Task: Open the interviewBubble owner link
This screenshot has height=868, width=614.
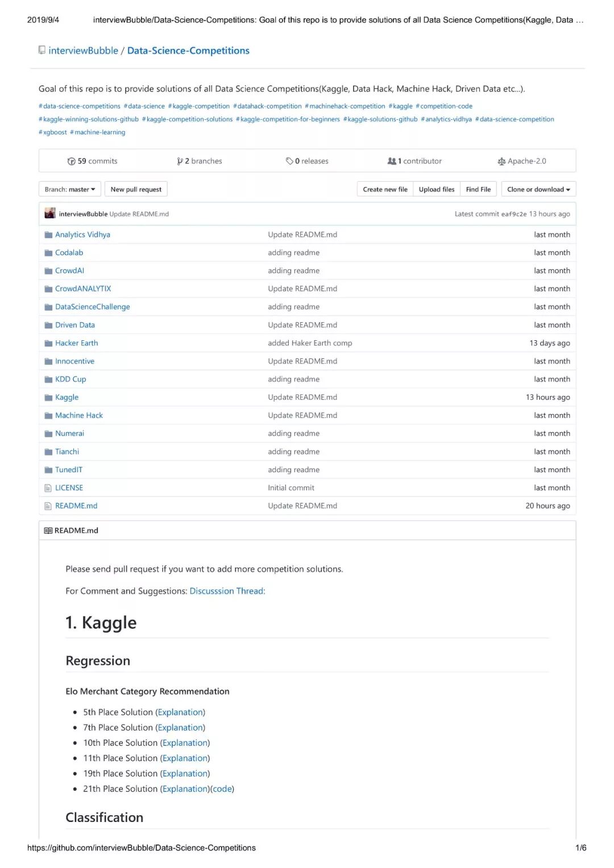Action: (x=84, y=51)
